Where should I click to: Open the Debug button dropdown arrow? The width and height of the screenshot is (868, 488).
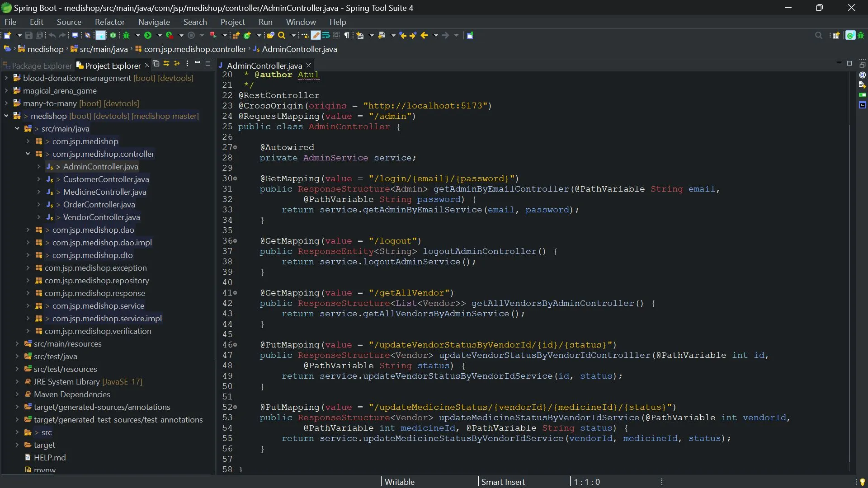137,35
